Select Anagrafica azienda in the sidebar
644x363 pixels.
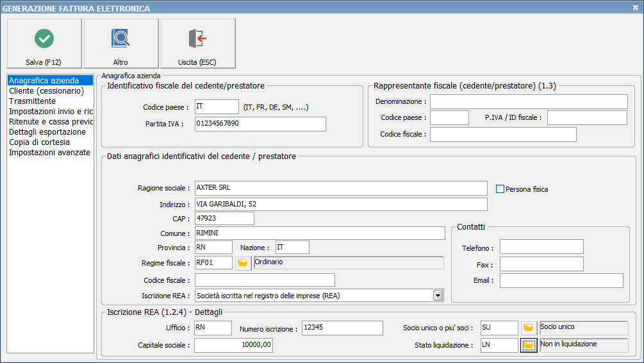[50, 81]
